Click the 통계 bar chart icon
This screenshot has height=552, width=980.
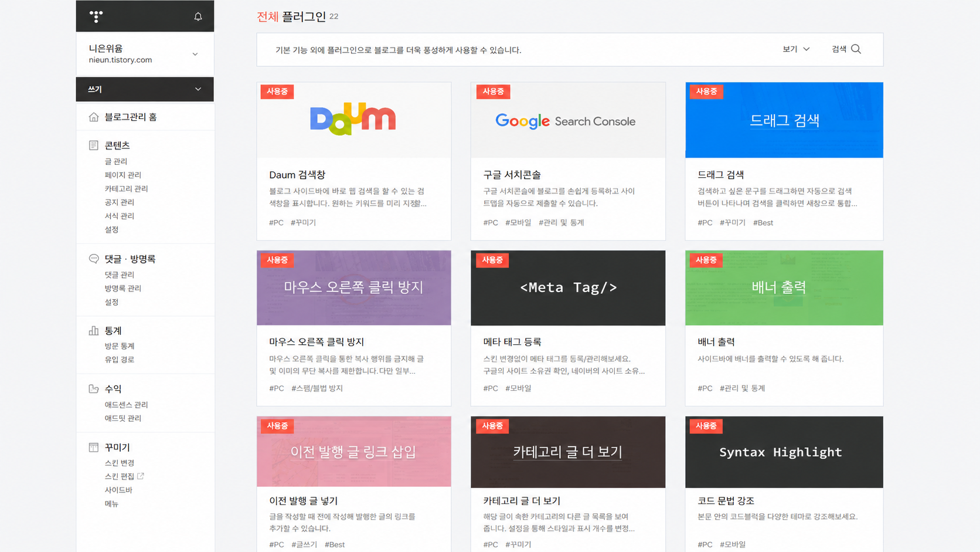tap(93, 331)
